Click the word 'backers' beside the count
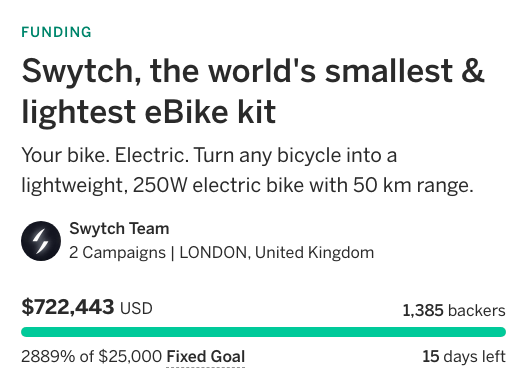 [x=477, y=311]
